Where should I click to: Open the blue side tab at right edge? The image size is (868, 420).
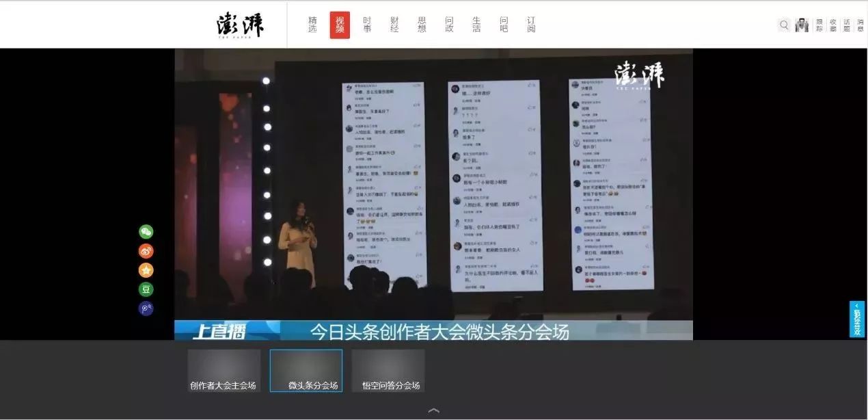(856, 319)
